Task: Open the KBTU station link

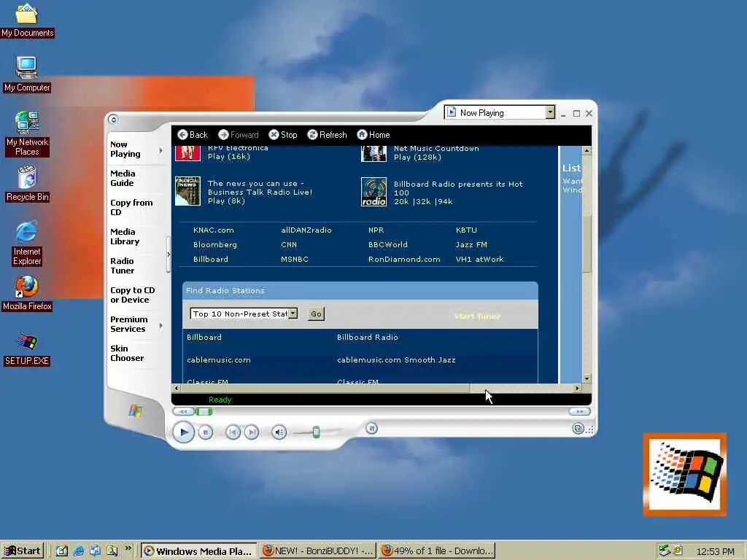Action: tap(466, 230)
